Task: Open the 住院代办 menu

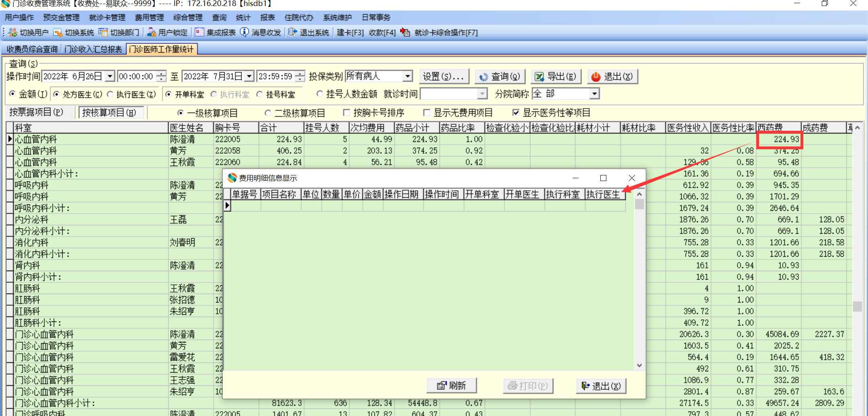Action: point(299,17)
